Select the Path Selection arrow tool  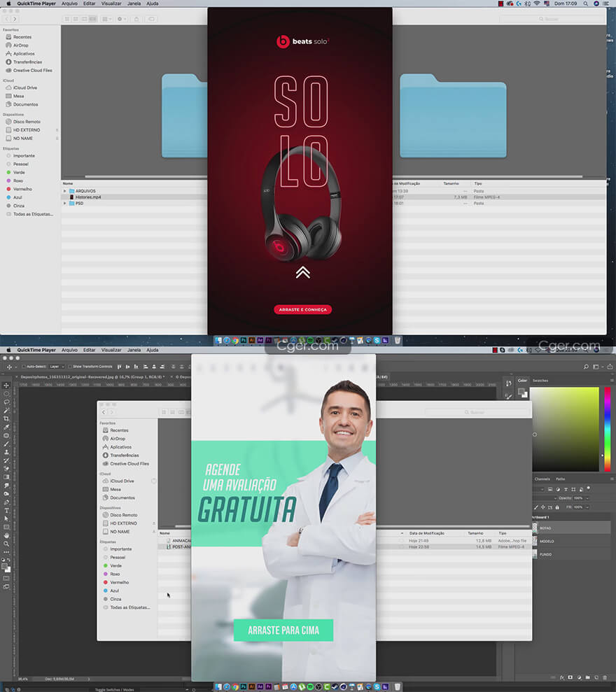coord(6,519)
